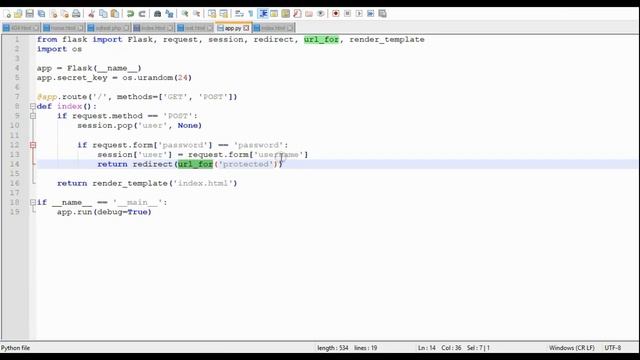This screenshot has height=360, width=640.
Task: Open a file using the Open folder icon
Action: coord(18,14)
